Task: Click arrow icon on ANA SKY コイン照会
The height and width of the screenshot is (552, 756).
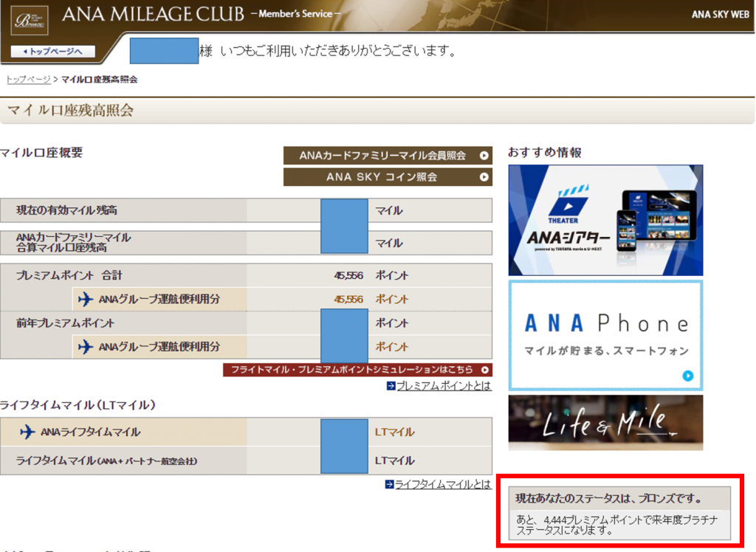Action: [484, 177]
